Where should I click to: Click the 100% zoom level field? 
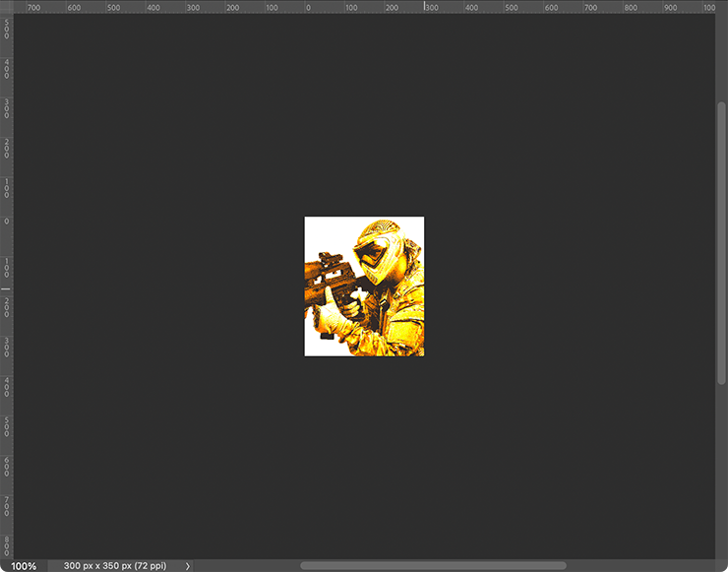coord(24,566)
